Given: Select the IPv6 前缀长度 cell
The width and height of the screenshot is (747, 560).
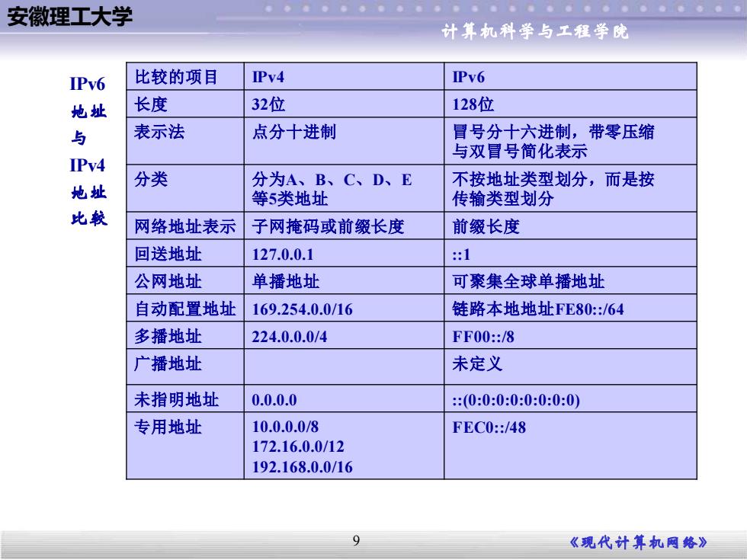Looking at the screenshot, I should tap(570, 226).
